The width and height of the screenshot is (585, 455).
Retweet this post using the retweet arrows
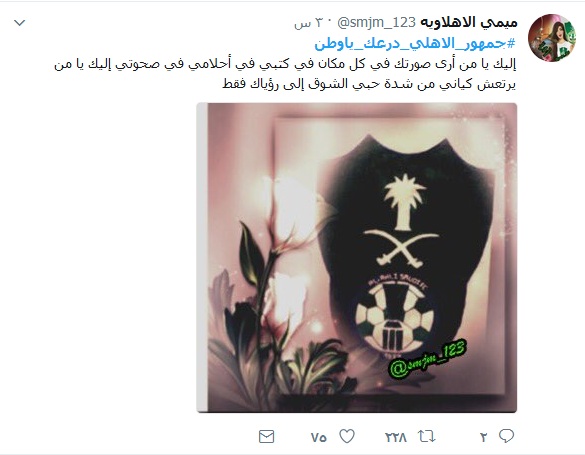[426, 436]
